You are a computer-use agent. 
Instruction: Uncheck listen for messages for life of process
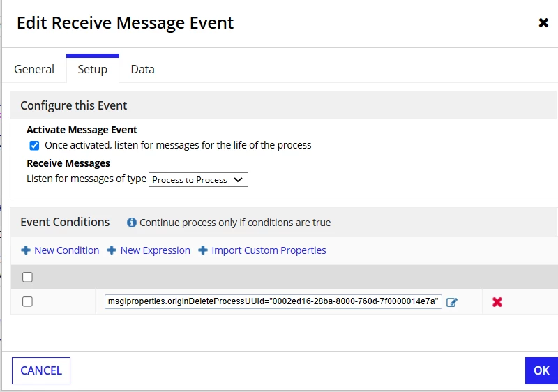pyautogui.click(x=34, y=146)
